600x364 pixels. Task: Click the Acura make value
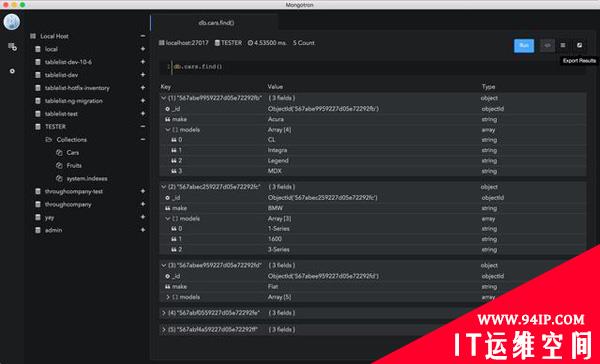point(276,119)
